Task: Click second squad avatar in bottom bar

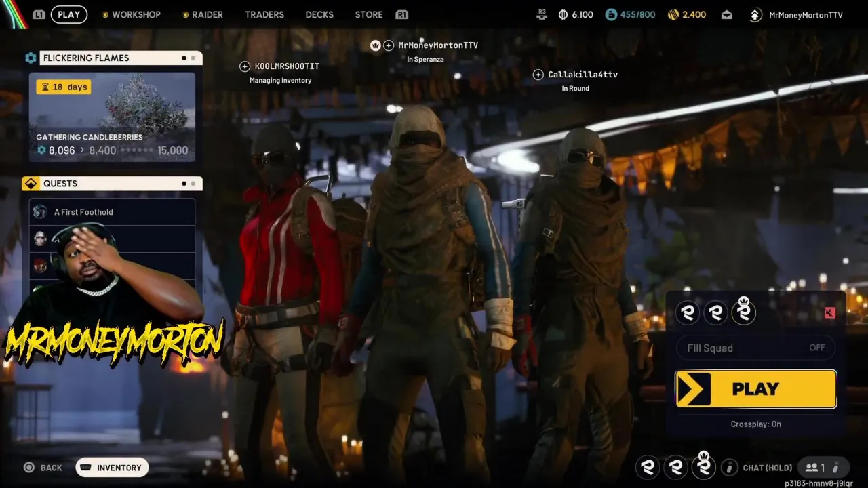Action: (x=675, y=467)
